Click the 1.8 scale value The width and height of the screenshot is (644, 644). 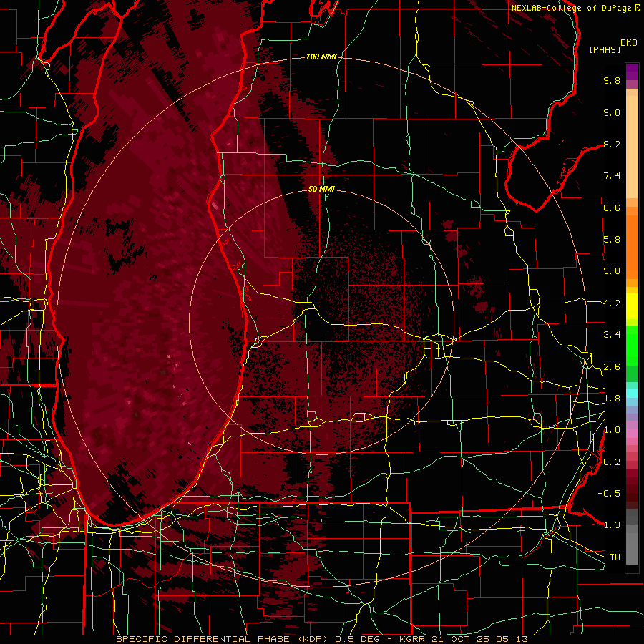[x=612, y=399]
